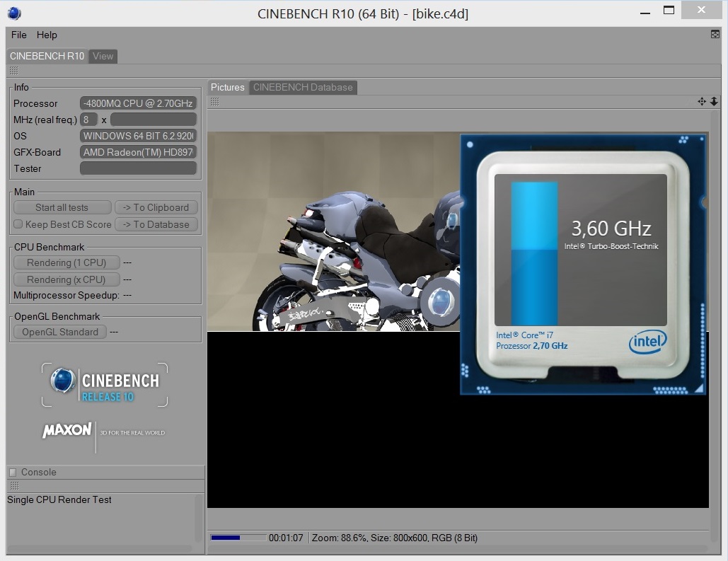Toggle the Console checkbox
This screenshot has width=728, height=561.
[13, 473]
